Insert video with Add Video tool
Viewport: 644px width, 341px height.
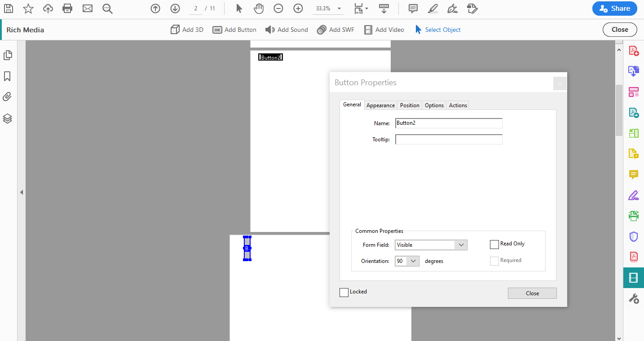point(384,29)
